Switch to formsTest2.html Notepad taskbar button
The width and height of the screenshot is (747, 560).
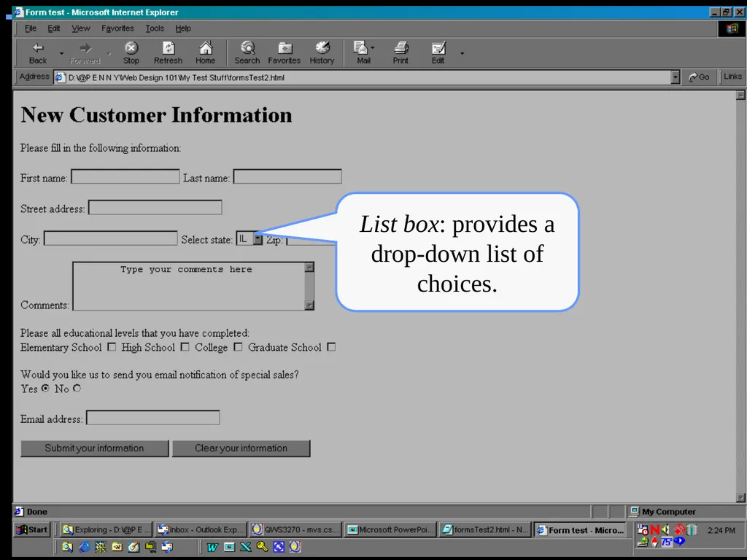[x=484, y=529]
